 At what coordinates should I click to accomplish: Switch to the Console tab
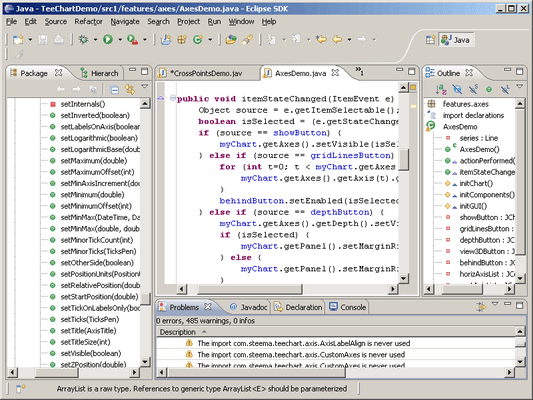pyautogui.click(x=348, y=307)
